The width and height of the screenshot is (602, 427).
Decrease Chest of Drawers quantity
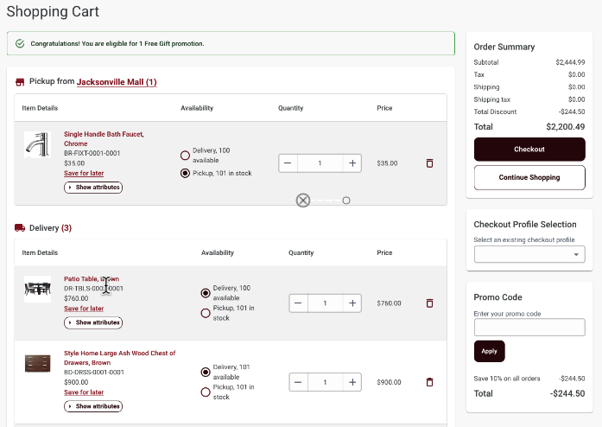tap(298, 382)
